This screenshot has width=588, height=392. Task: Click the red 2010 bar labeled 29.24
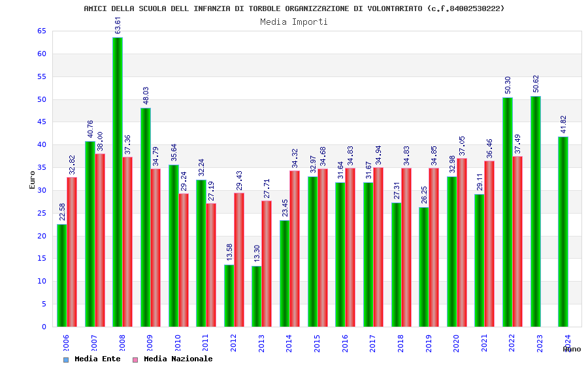(184, 260)
